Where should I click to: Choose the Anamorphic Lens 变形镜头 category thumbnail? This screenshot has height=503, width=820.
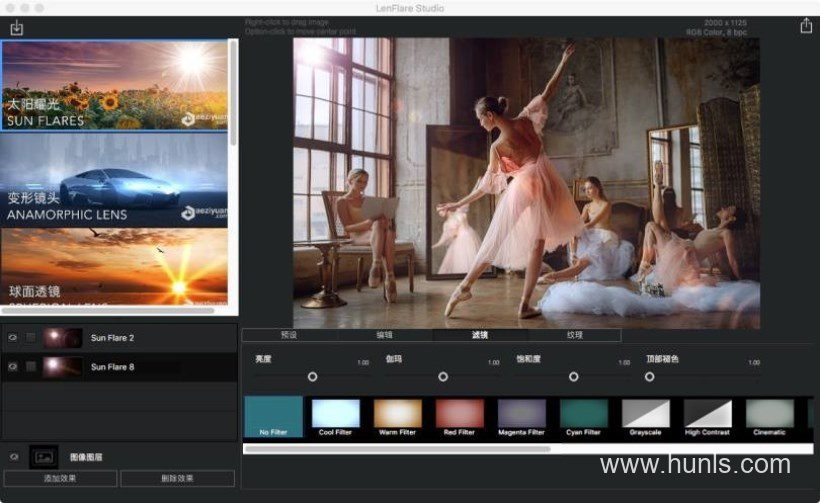click(115, 180)
